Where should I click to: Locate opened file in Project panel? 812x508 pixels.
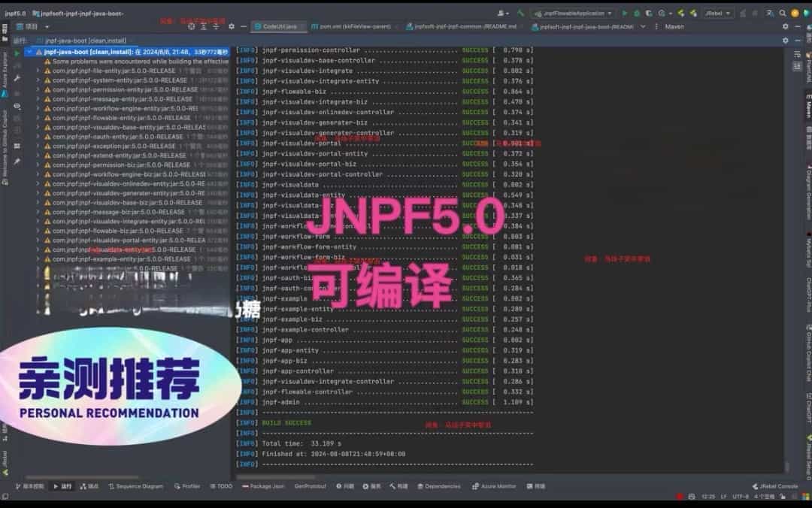click(192, 26)
